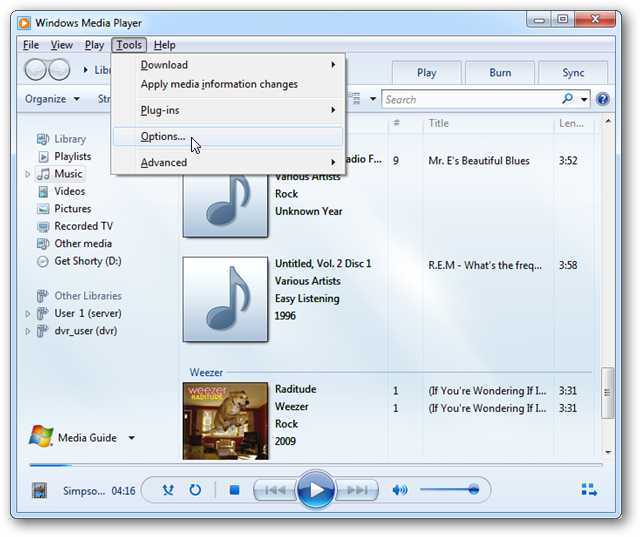Click the large Play button
640x537 pixels.
tap(316, 489)
